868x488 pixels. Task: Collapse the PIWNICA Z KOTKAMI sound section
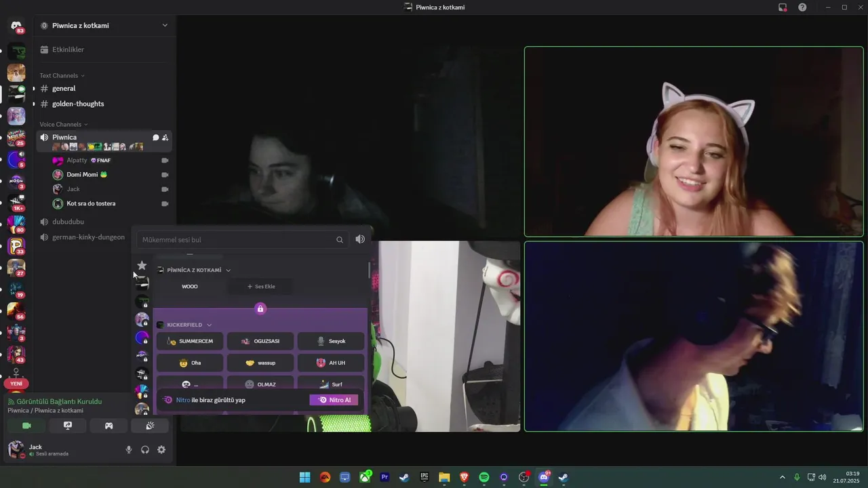tap(228, 270)
